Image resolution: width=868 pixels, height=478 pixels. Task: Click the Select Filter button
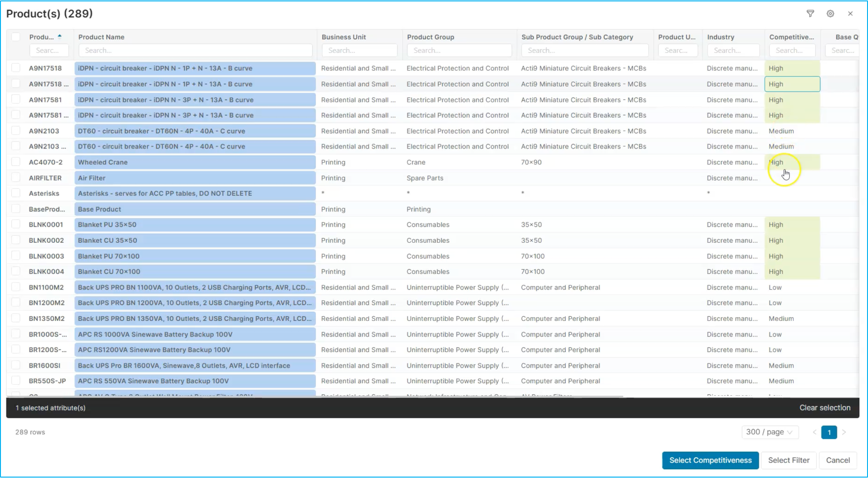[x=788, y=460]
